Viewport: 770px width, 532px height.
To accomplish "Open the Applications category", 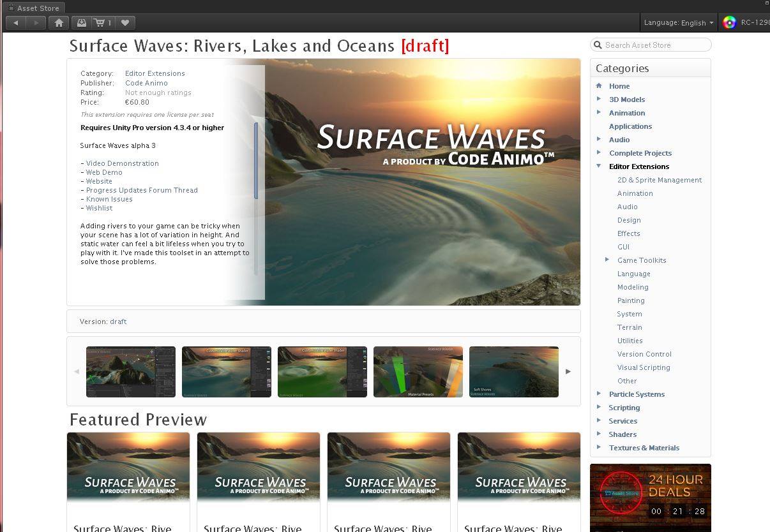I will pyautogui.click(x=630, y=126).
